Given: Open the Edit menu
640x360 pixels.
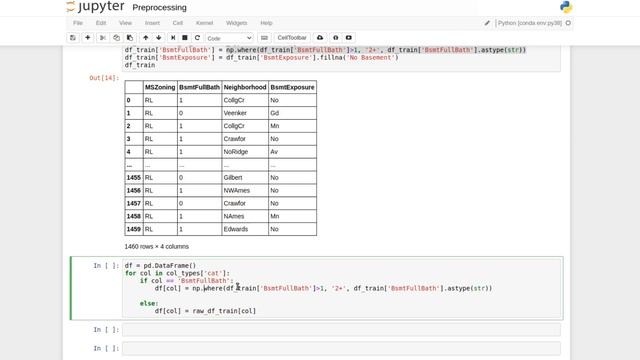Looking at the screenshot, I should pyautogui.click(x=101, y=23).
